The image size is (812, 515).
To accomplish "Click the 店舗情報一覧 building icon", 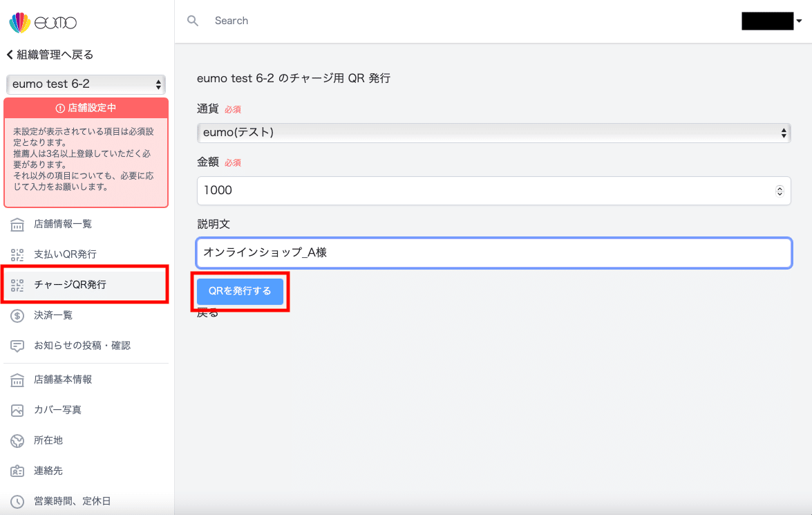I will [17, 225].
